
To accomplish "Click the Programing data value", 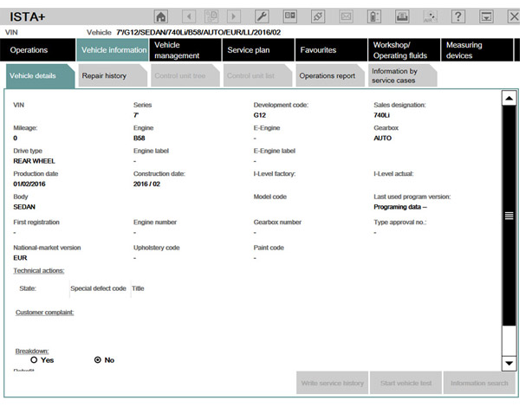I will point(400,207).
